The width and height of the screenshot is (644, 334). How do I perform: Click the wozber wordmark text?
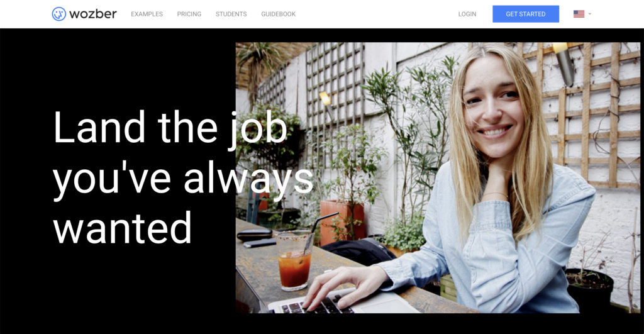pyautogui.click(x=93, y=14)
